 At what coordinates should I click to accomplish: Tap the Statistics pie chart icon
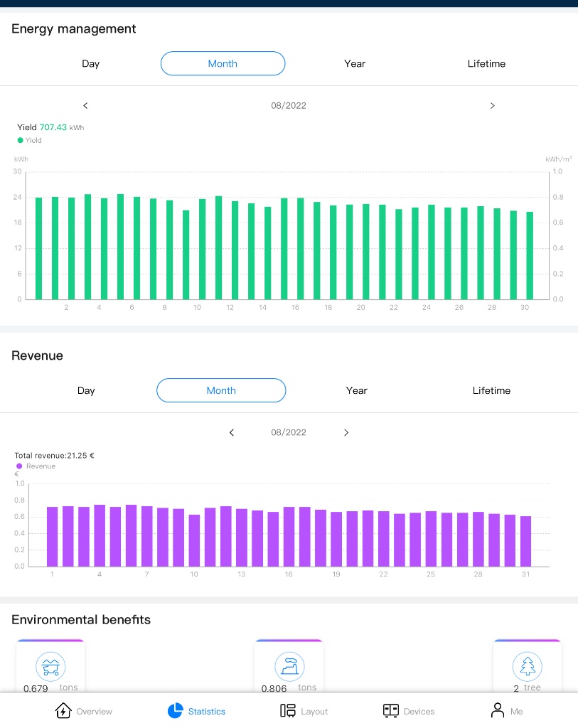[176, 711]
